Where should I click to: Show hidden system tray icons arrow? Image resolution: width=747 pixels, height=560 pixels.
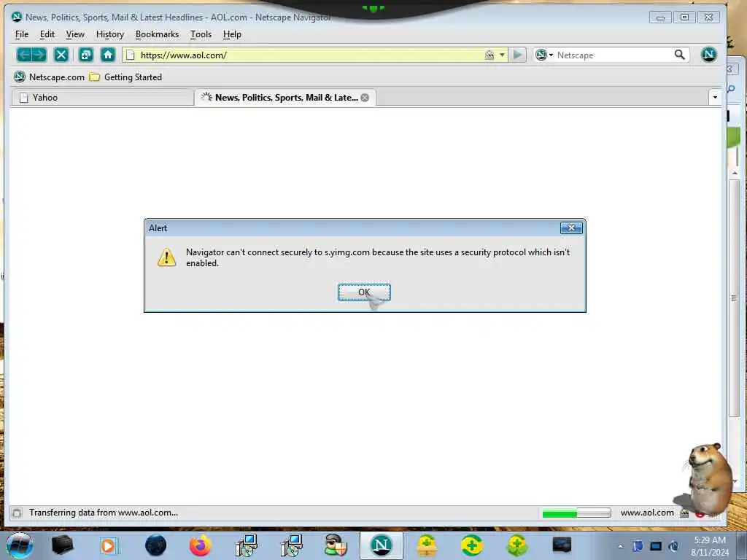[x=620, y=546]
